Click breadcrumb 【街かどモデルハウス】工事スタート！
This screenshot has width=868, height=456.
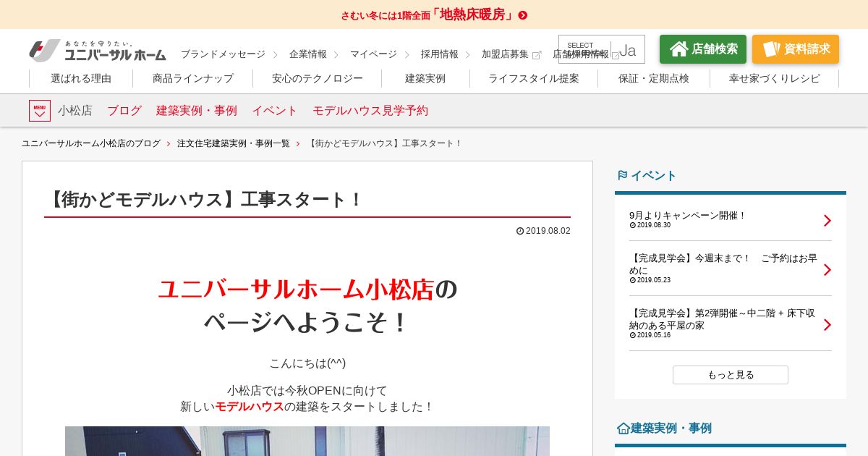tap(385, 143)
